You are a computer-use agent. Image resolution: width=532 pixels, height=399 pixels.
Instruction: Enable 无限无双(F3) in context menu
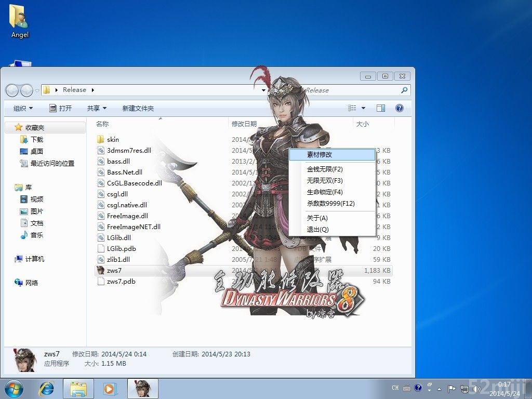325,181
